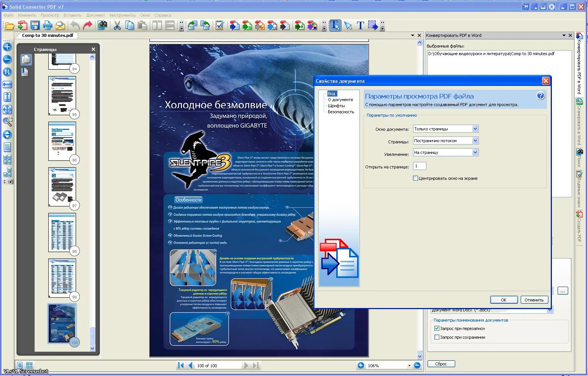The image size is (588, 376).
Task: Open the Изменить menu
Action: point(27,15)
